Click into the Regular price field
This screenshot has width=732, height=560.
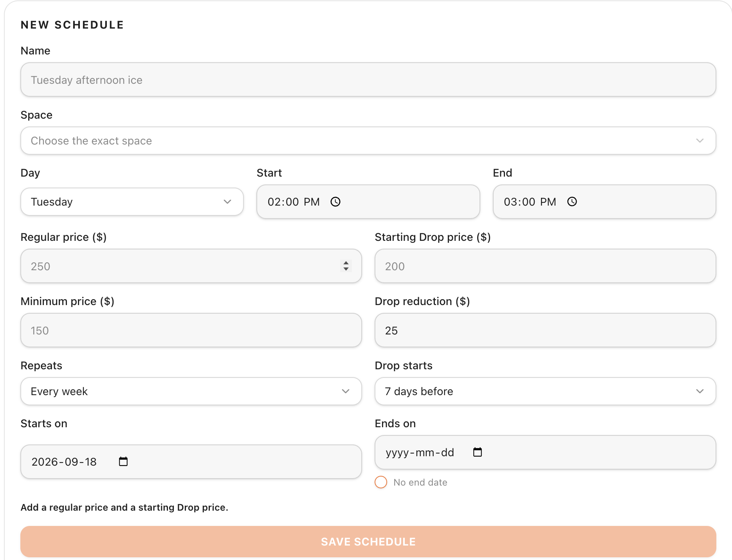coord(191,266)
